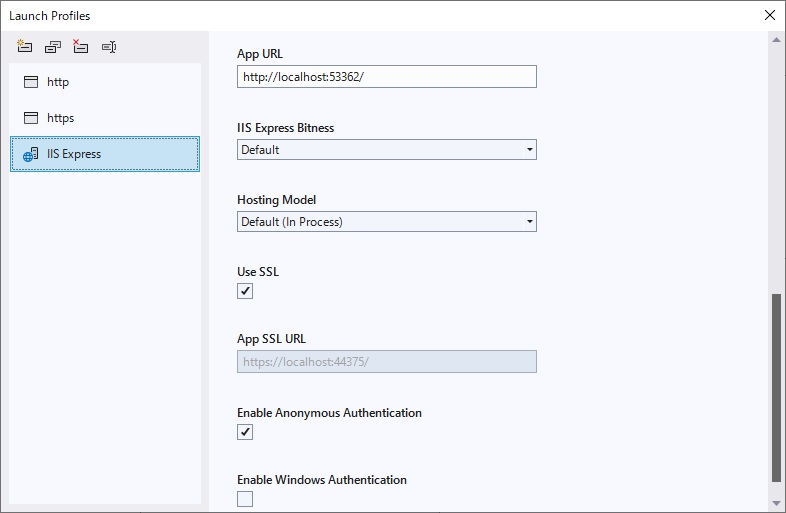
Task: Expand the Hosting Model dropdown
Action: click(x=387, y=222)
